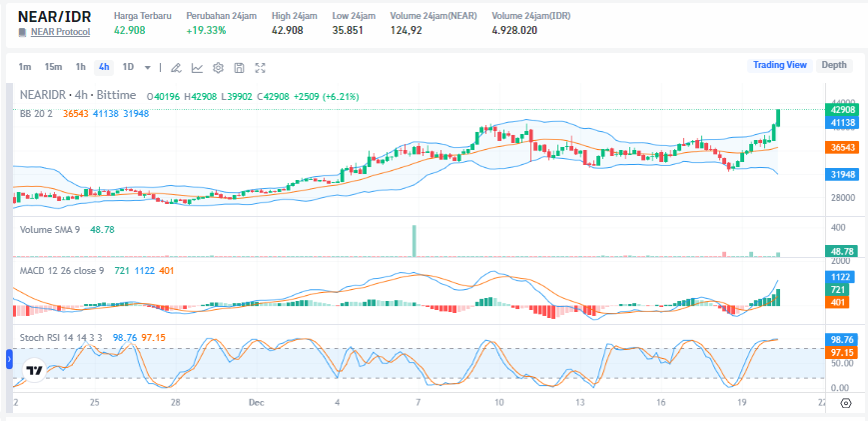Screen dimensions: 868x421
Task: Enter fullscreen chart mode
Action: 260,68
